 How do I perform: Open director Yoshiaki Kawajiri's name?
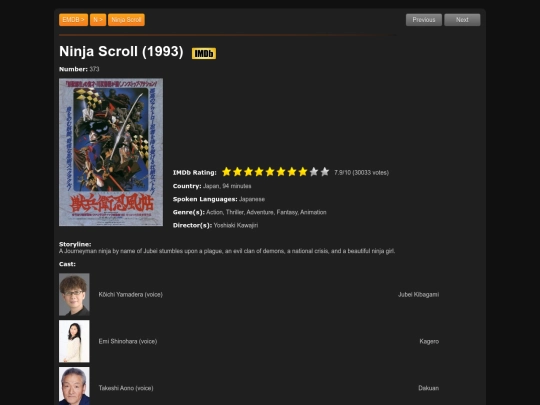click(x=236, y=225)
